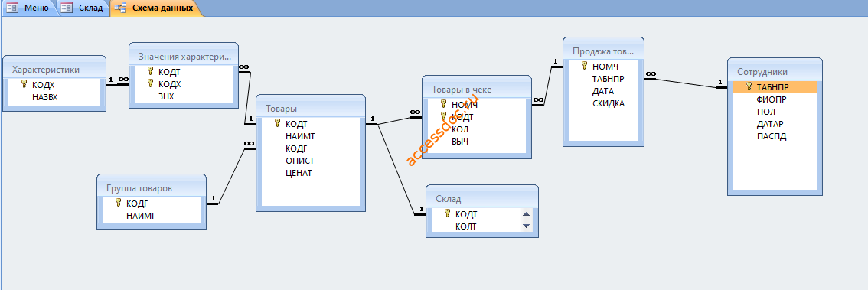The image size is (868, 290).
Task: Select the СКИДКА field in Продажа товаров
Action: pos(609,103)
